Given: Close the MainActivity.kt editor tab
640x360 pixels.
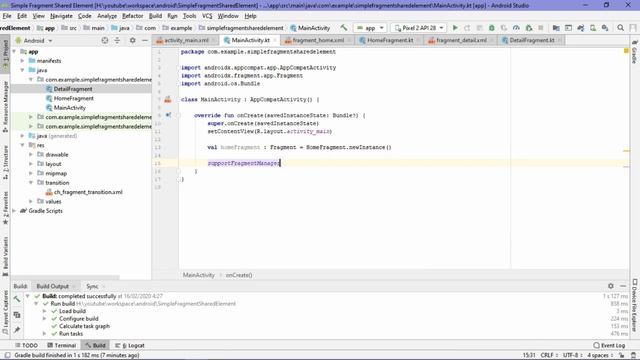Looking at the screenshot, I should (x=275, y=40).
